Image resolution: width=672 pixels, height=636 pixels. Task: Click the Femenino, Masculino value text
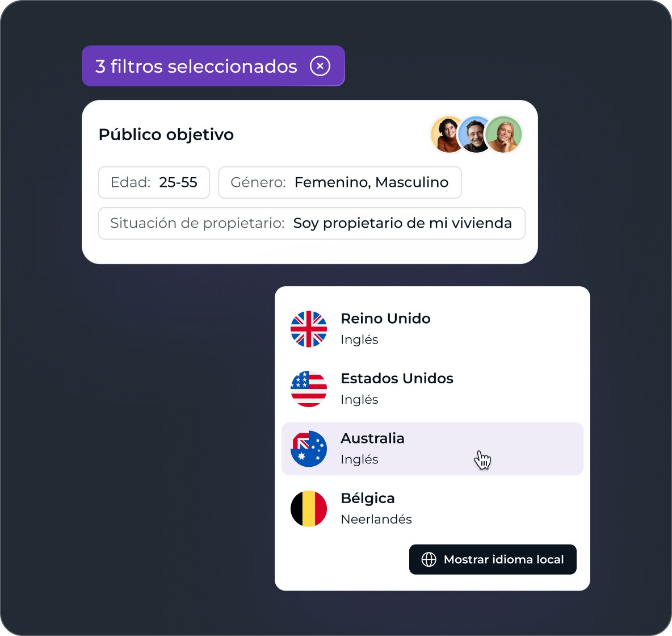(x=371, y=183)
